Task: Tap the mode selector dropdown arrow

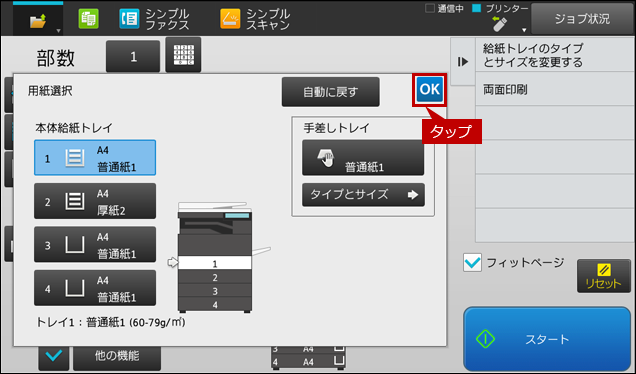Action: pos(58,31)
